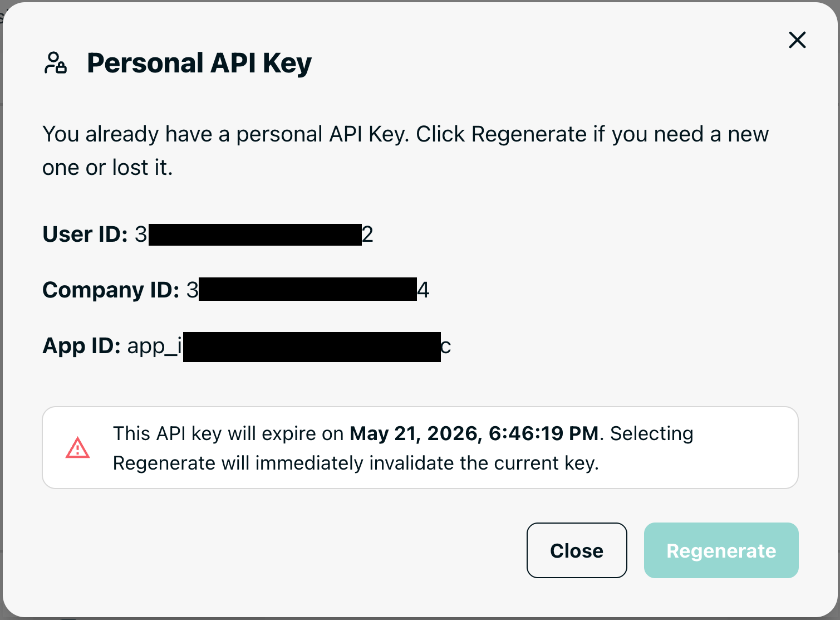Click the bold App ID label
The image size is (840, 620).
81,346
